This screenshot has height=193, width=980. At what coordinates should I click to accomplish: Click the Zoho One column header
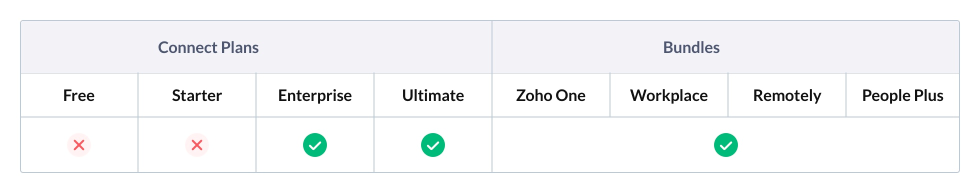[550, 95]
